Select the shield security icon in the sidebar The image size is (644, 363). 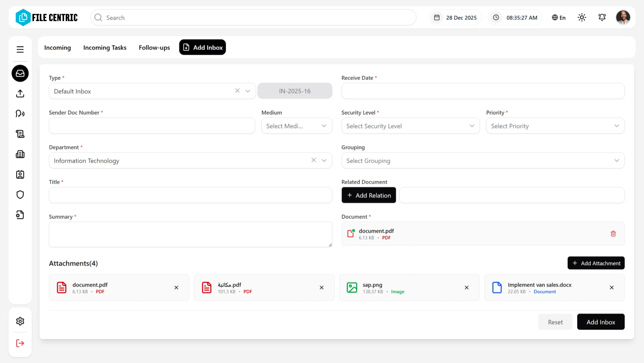tap(20, 194)
